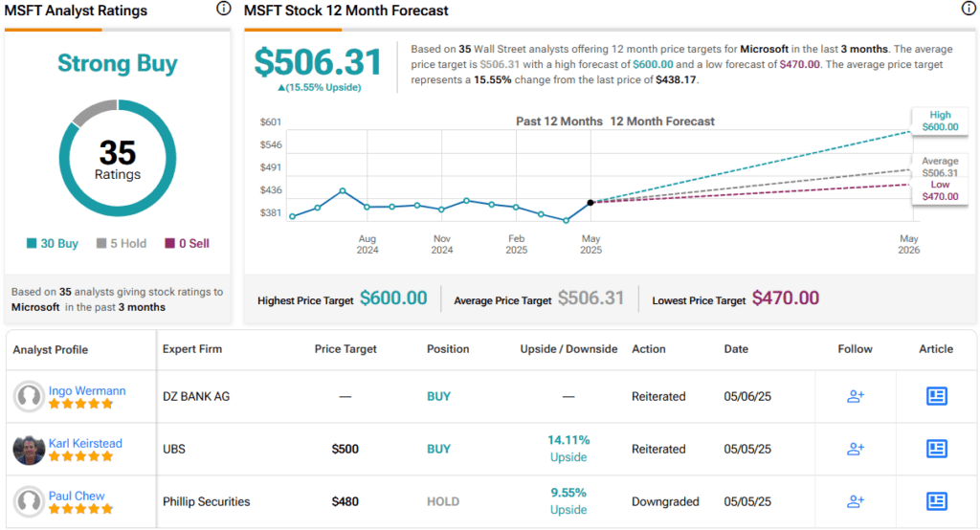Viewport: 980px width, 530px height.
Task: Follow analyst Paul Chew
Action: coord(856,501)
